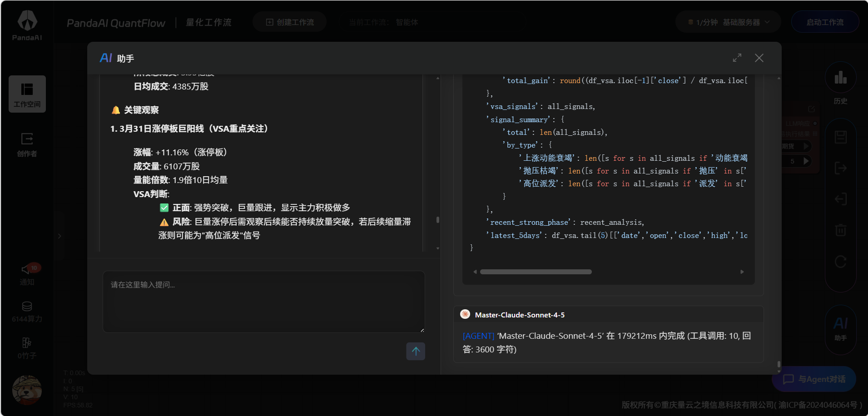Open the 工作空间 workspace panel
The width and height of the screenshot is (868, 416).
click(27, 94)
